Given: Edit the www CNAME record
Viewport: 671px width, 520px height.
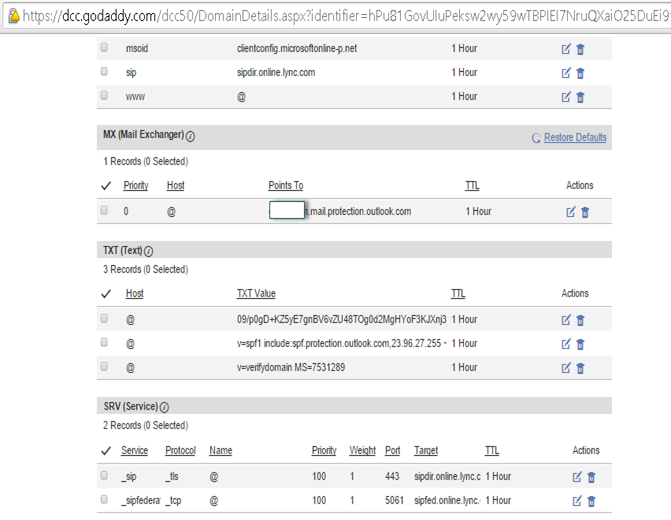Looking at the screenshot, I should 566,97.
